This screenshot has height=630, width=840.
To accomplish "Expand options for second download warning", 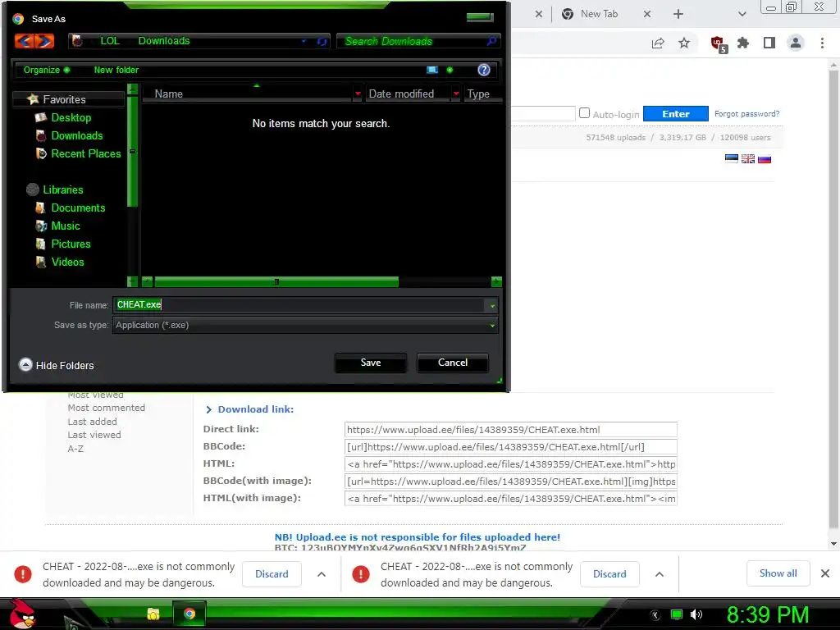I will [660, 574].
